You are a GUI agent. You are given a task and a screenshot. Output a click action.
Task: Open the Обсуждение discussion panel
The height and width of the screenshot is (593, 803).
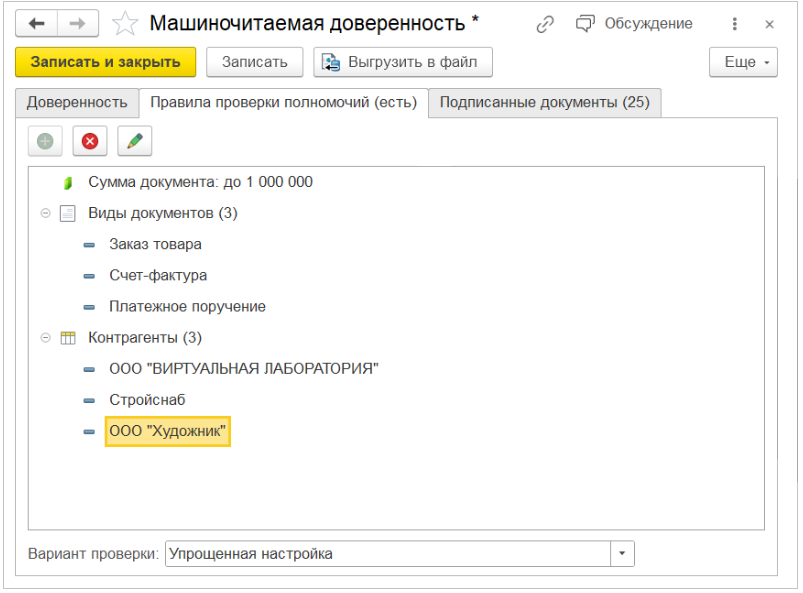click(x=634, y=24)
